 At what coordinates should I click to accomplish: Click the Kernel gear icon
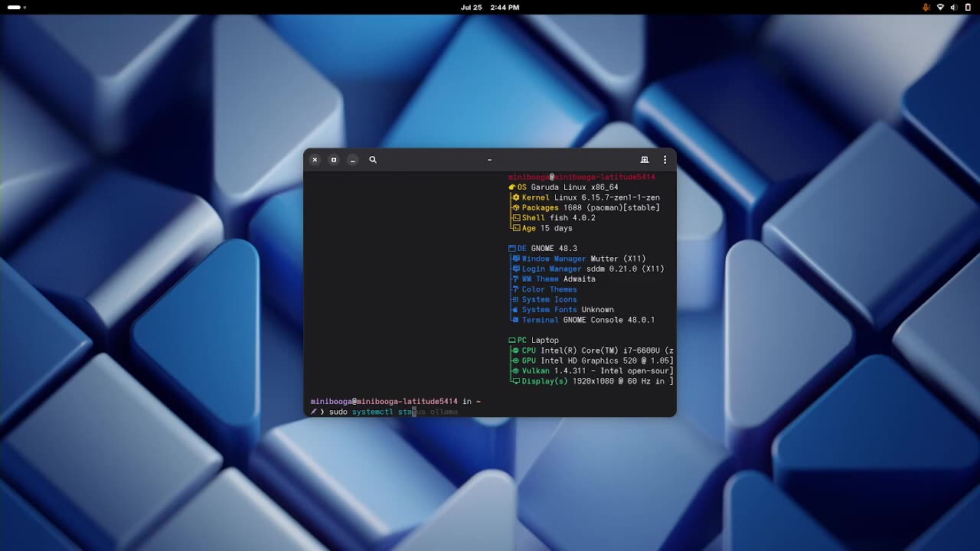point(516,197)
